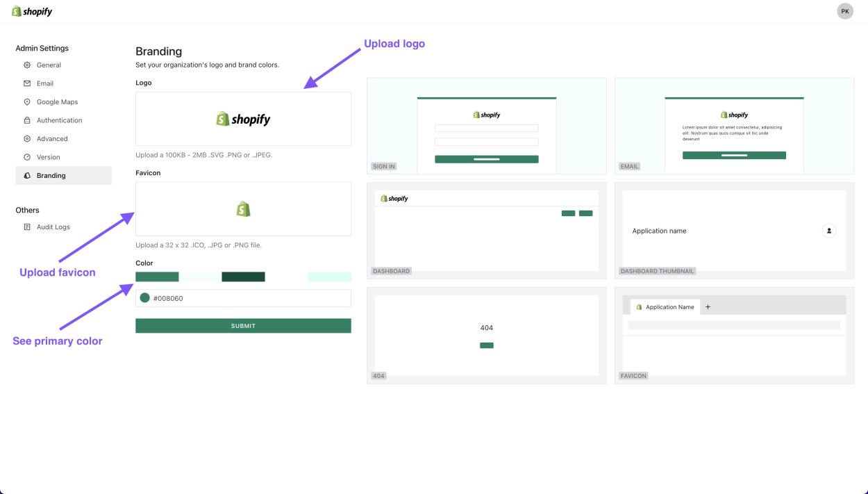Select the DASHBOARD preview with the Shopify logo
Screen dimensions: 868x494
coord(486,231)
